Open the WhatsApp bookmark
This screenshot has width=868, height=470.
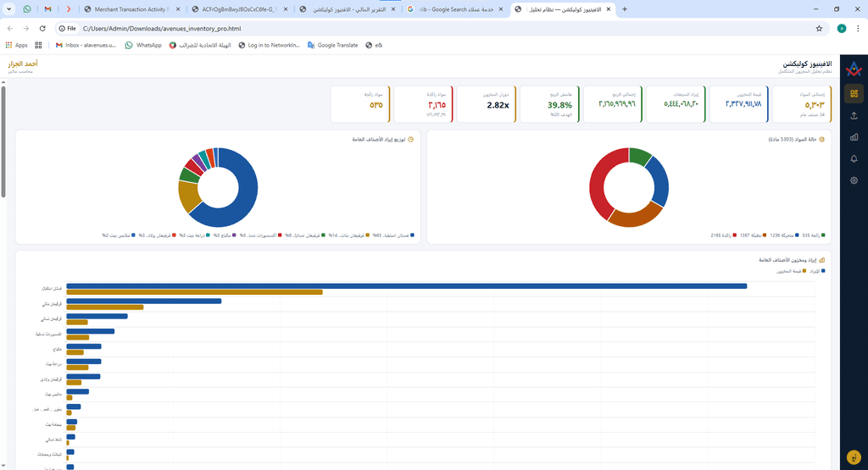click(x=143, y=46)
